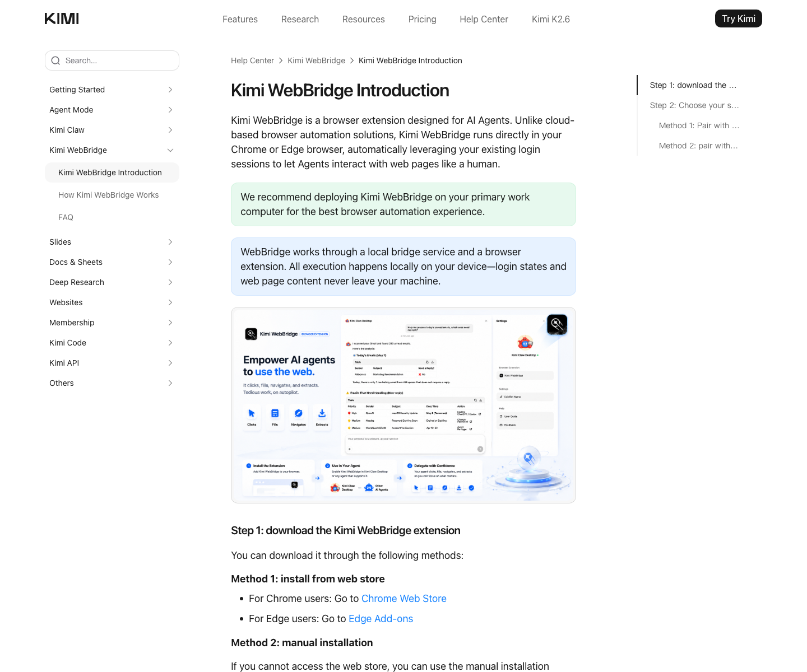Click the KIMI logo
This screenshot has height=672, width=807.
click(x=62, y=18)
